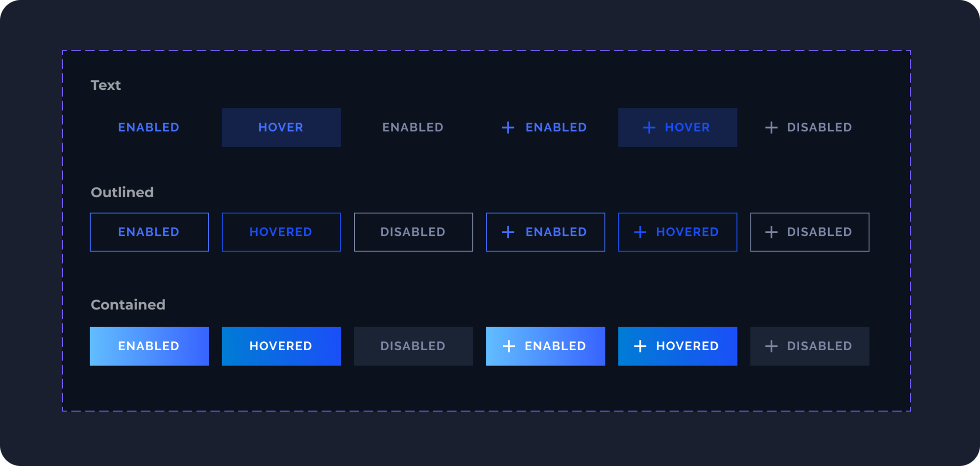Click the outlined DISABLED button with plus icon
This screenshot has height=466, width=980.
pos(810,232)
